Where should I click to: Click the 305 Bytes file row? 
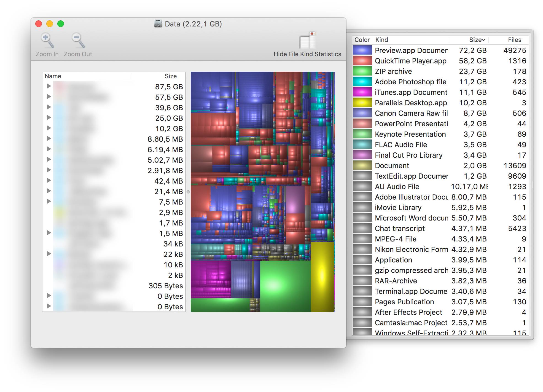tap(114, 286)
